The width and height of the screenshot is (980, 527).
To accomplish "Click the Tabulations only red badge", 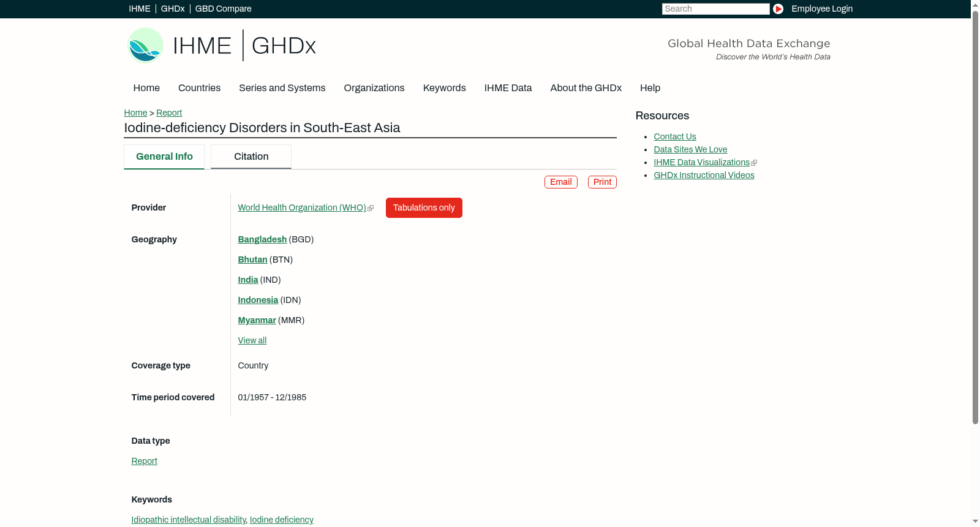I will tap(424, 207).
